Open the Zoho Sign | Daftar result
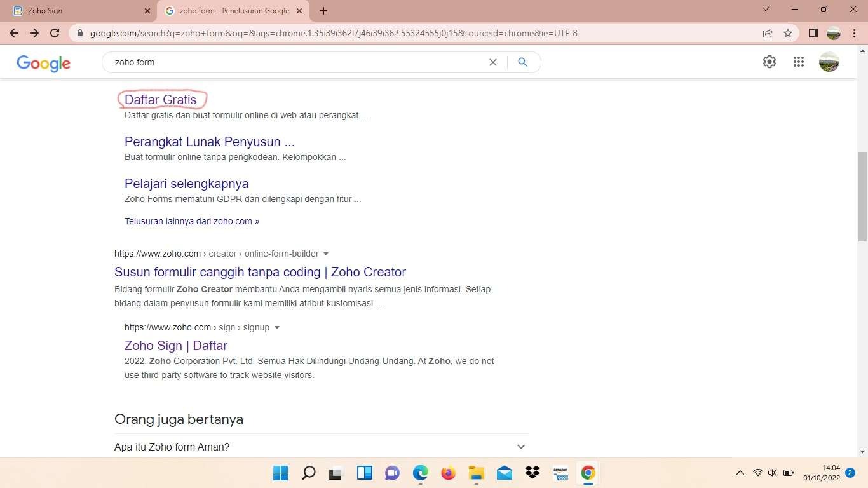The image size is (868, 488). click(x=176, y=346)
